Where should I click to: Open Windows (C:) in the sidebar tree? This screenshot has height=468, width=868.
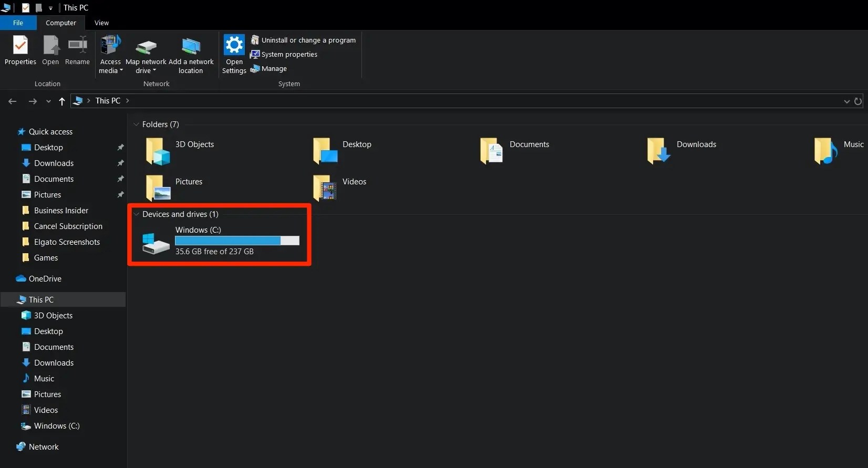[x=57, y=426]
